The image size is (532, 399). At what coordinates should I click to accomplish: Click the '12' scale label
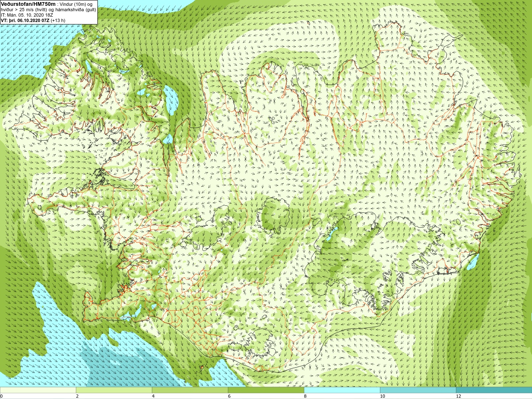tap(458, 396)
